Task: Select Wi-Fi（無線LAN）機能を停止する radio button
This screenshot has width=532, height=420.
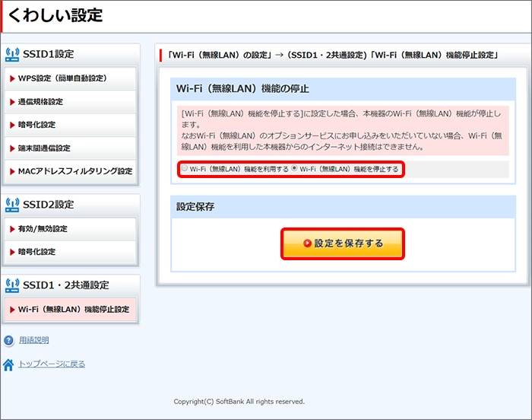Action: 294,168
